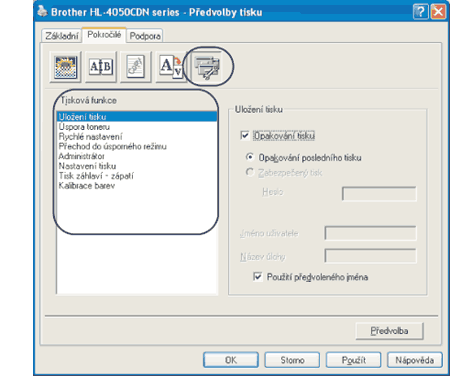Switch to the Podpora tab

(145, 36)
